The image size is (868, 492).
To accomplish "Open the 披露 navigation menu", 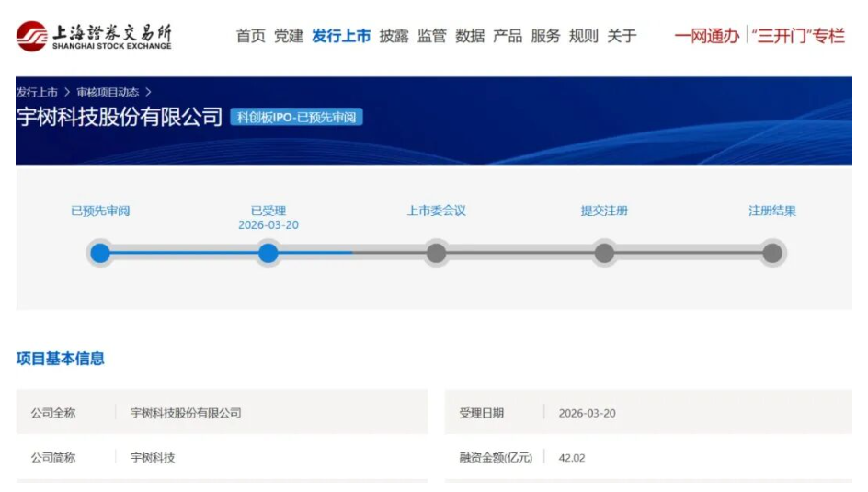I will point(394,36).
